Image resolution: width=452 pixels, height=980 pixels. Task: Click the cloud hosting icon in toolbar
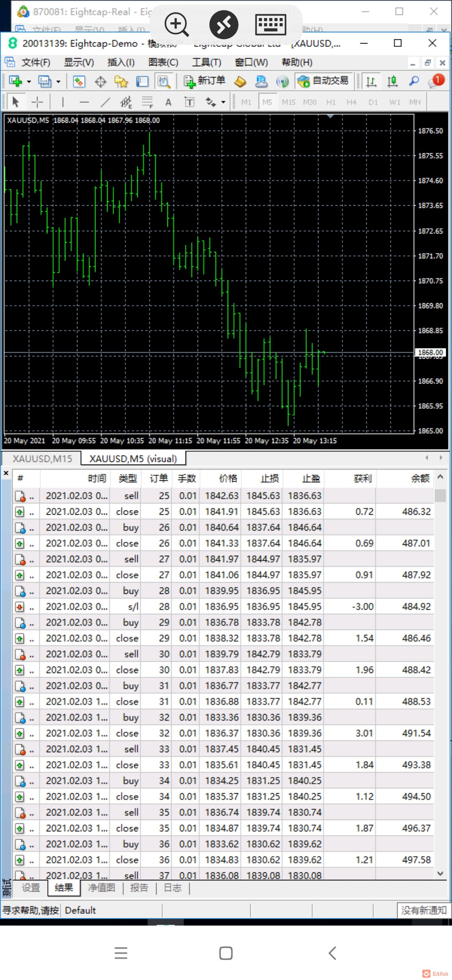[x=262, y=81]
